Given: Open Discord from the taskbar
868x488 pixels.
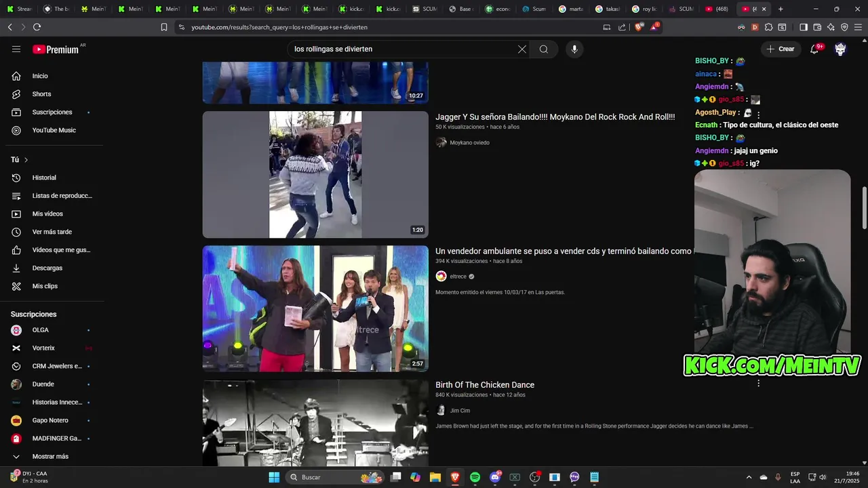Looking at the screenshot, I should [x=495, y=477].
